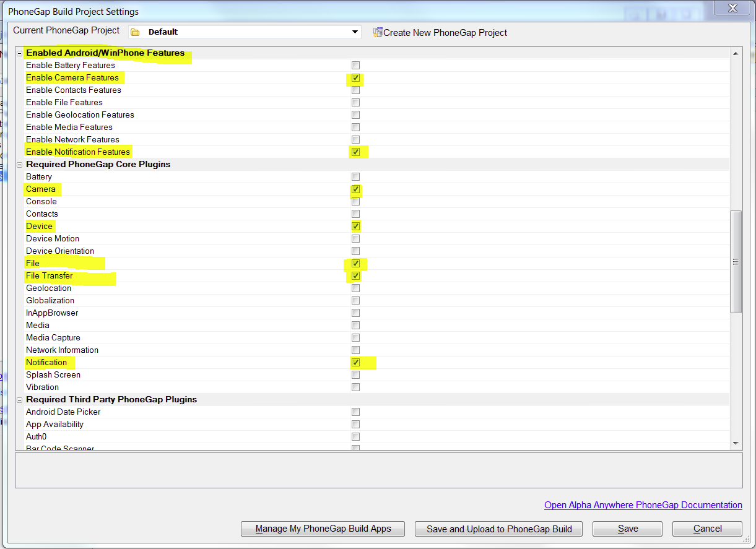
Task: Click the vertical scrollbar thumb
Action: 736,262
